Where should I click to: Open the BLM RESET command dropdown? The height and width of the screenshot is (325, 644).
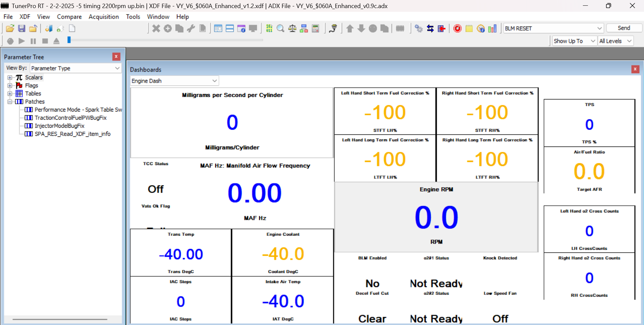tap(599, 28)
